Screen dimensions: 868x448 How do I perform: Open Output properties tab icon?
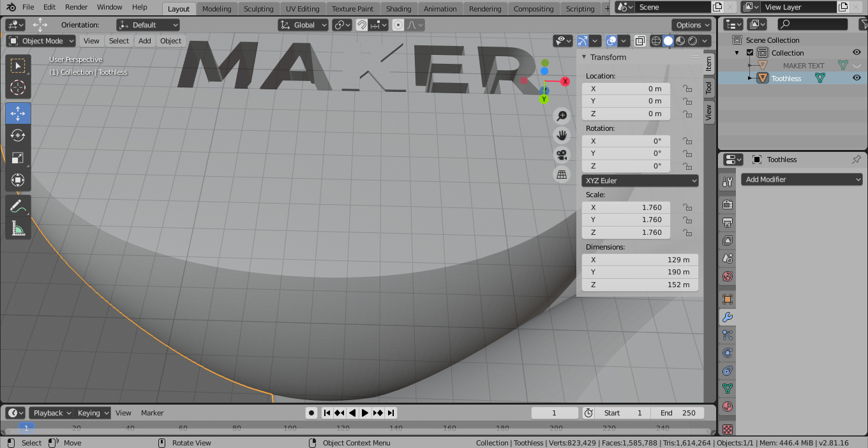click(x=727, y=223)
